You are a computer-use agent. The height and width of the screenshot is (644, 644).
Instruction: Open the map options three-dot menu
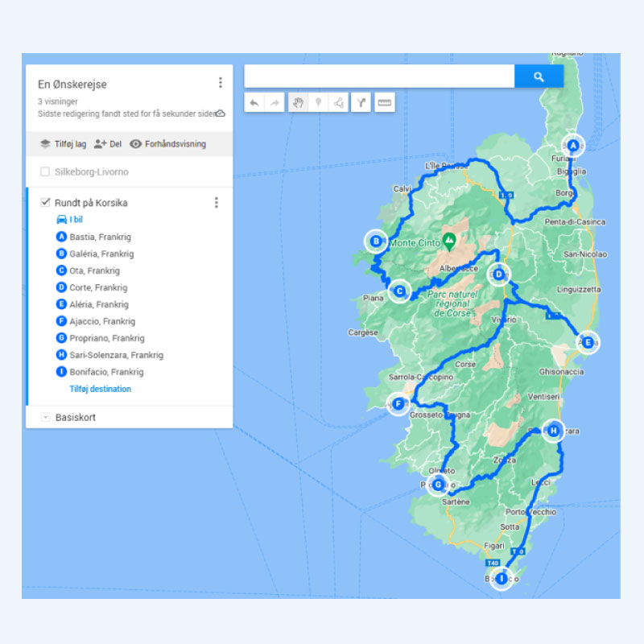pyautogui.click(x=221, y=83)
